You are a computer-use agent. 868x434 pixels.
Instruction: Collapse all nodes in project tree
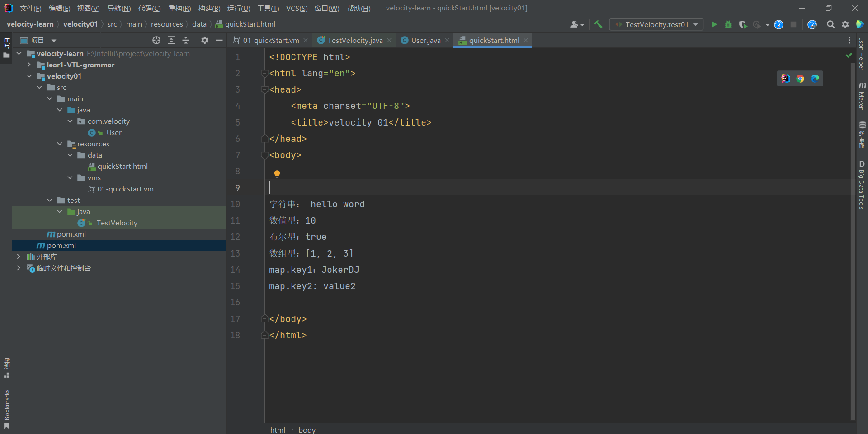(186, 40)
